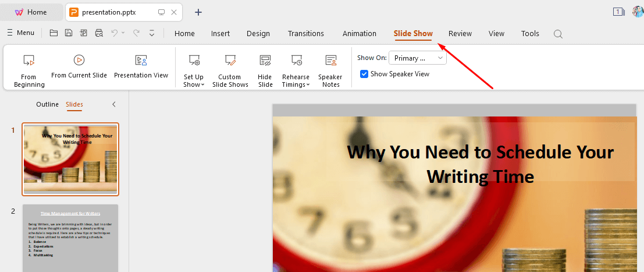Switch to the WPS Home window tab
Image resolution: width=644 pixels, height=272 pixels.
click(x=31, y=12)
